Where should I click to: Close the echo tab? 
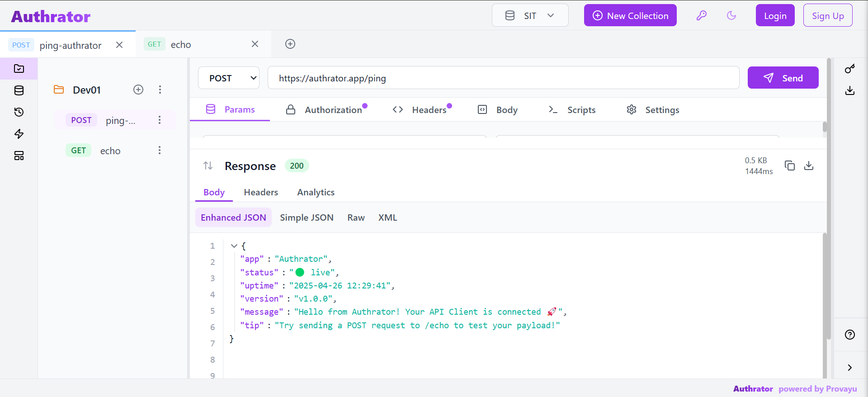pos(255,44)
